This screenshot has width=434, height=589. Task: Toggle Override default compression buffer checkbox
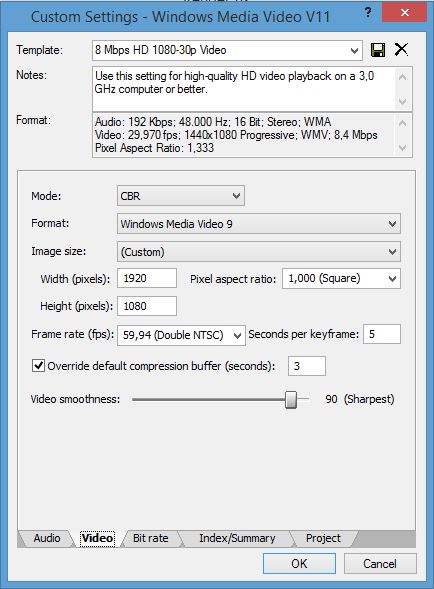point(38,365)
